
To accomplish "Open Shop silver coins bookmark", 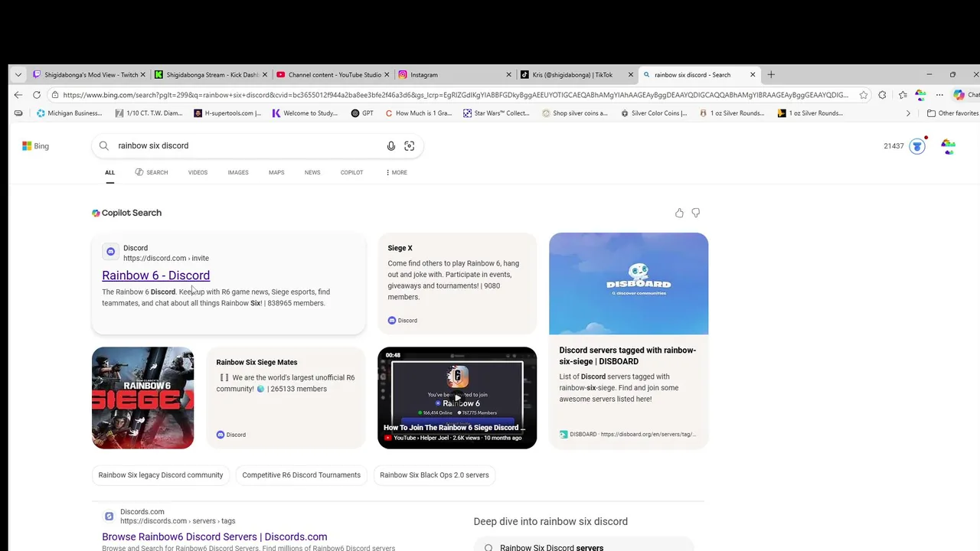I will [574, 113].
